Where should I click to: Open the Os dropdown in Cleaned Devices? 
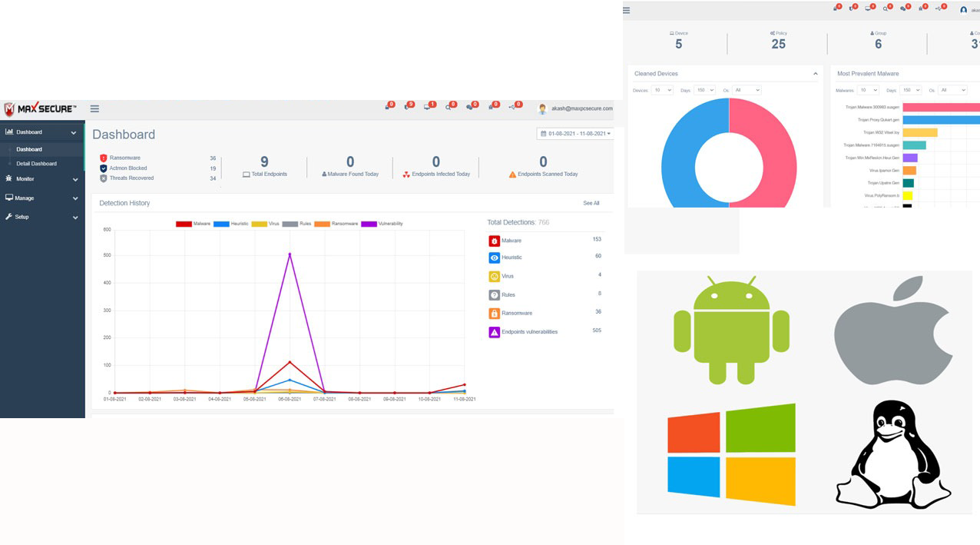coord(747,90)
